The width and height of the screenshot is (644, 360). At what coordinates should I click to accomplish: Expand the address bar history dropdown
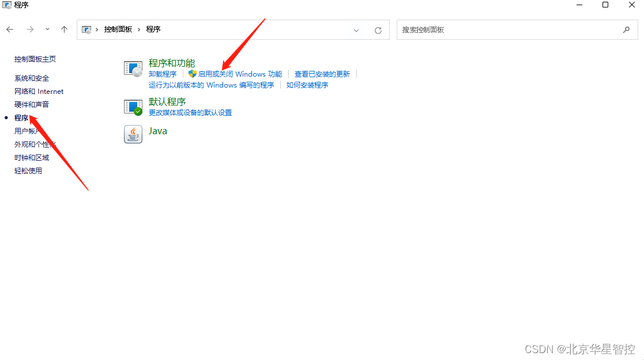[356, 30]
